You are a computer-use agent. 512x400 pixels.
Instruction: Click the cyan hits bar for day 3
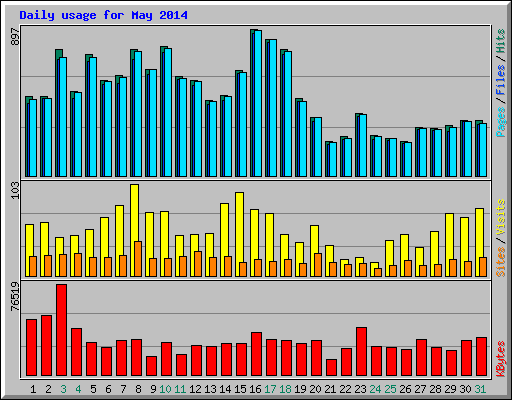(x=63, y=117)
